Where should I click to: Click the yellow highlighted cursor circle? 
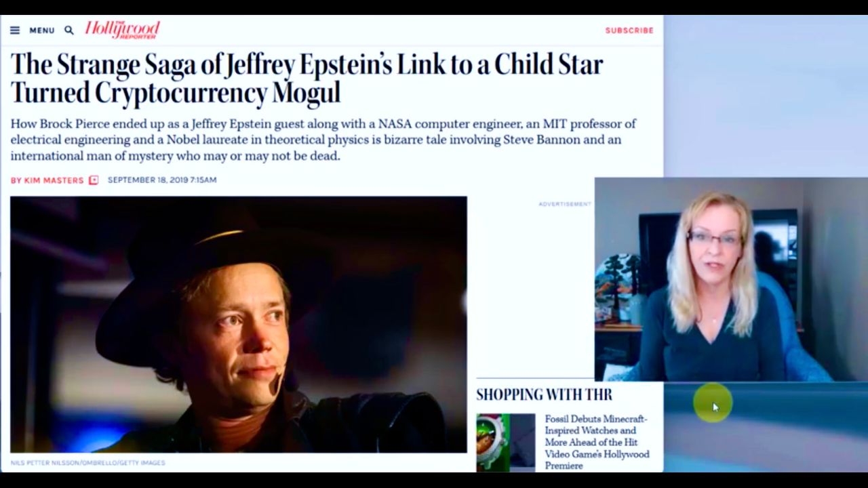713,403
